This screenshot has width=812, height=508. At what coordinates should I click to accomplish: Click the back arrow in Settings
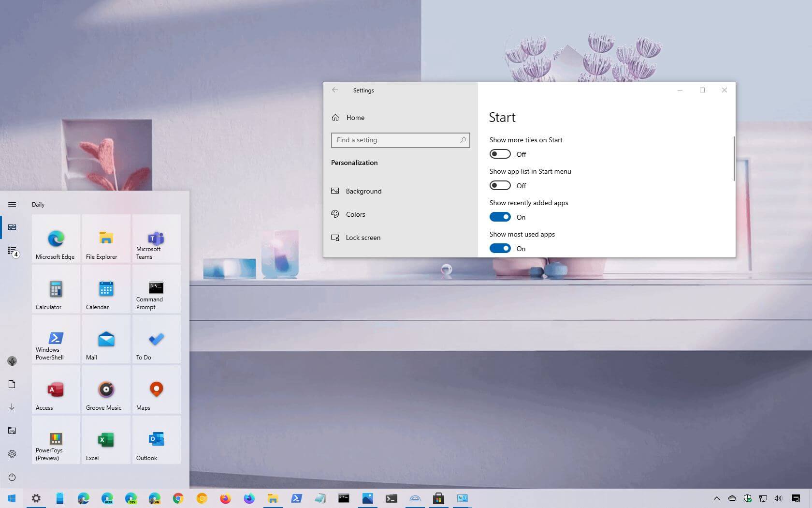pyautogui.click(x=335, y=90)
